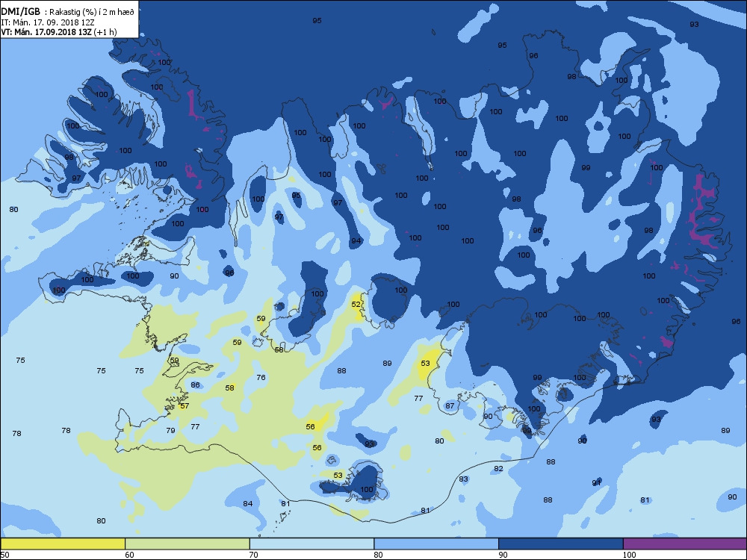
Task: Click the humidity value '87' on the map
Action: (x=450, y=406)
